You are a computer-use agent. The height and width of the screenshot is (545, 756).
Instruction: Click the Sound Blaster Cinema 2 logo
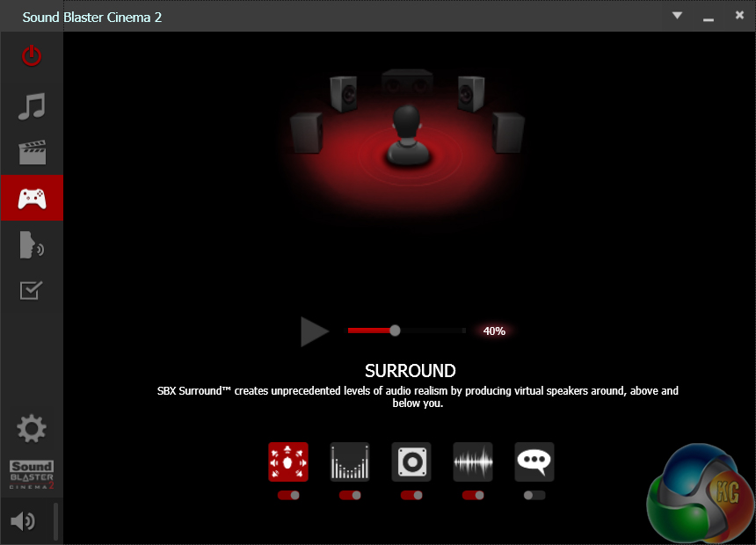(x=32, y=475)
